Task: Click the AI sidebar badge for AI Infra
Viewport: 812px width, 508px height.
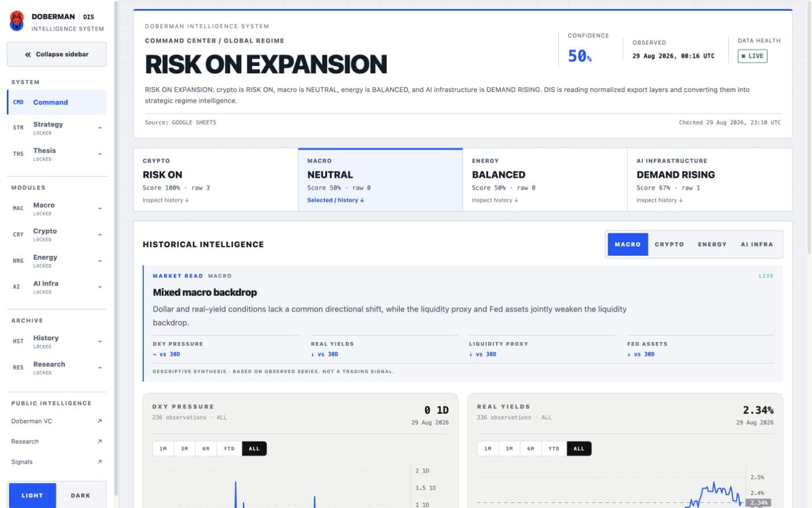Action: tap(16, 287)
